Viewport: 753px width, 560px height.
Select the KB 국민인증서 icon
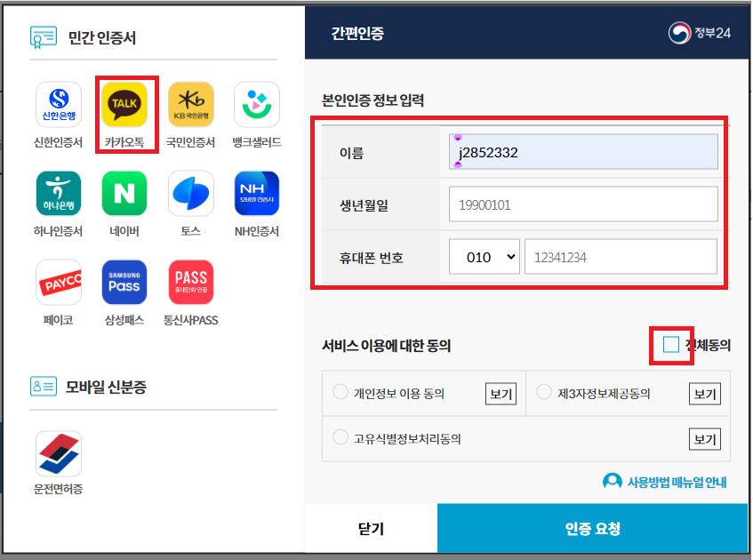coord(190,103)
